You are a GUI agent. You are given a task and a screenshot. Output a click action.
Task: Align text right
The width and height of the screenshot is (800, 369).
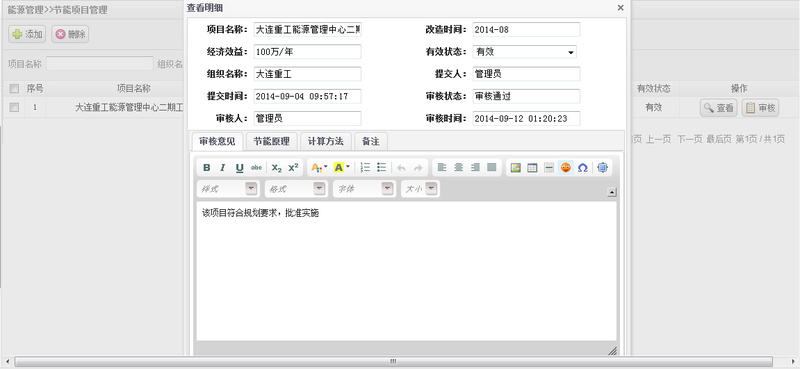tap(475, 167)
